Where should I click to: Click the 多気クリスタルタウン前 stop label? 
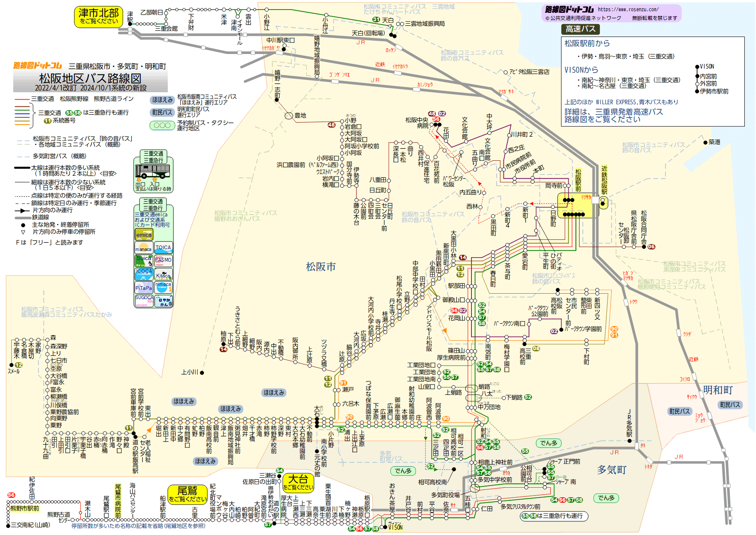[x=520, y=507]
